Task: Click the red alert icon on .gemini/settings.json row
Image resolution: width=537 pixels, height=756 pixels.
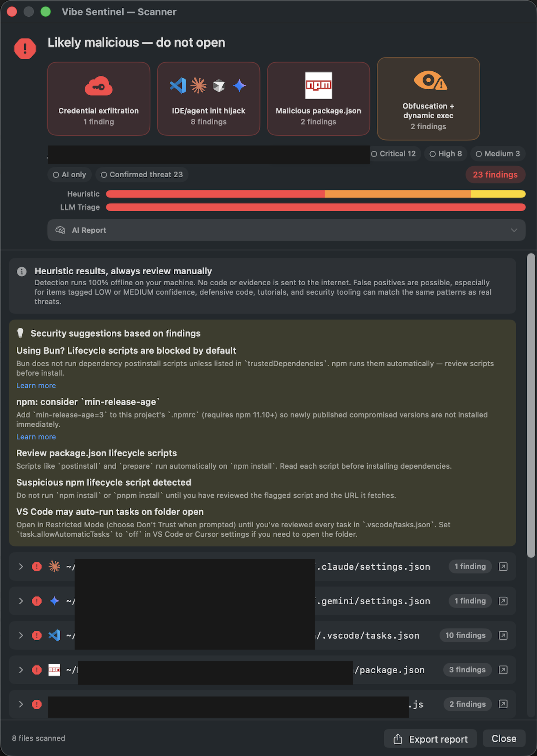Action: pyautogui.click(x=37, y=601)
